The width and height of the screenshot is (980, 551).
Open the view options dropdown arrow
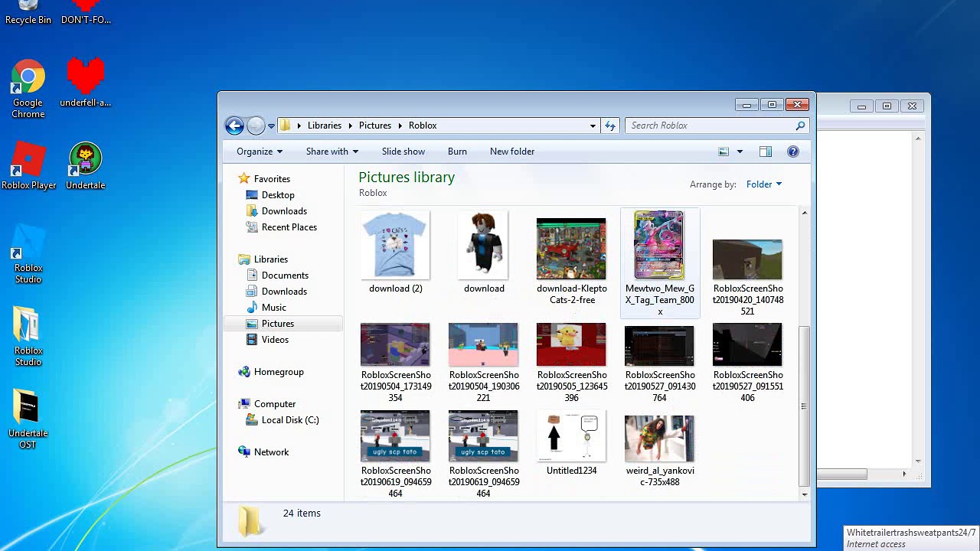[x=740, y=152]
